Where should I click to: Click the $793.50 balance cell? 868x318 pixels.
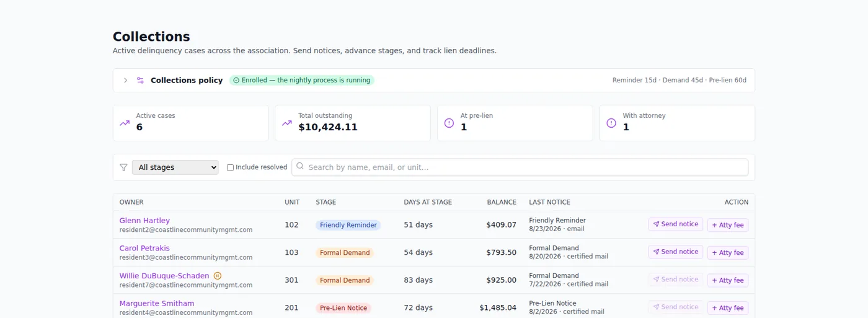point(502,252)
